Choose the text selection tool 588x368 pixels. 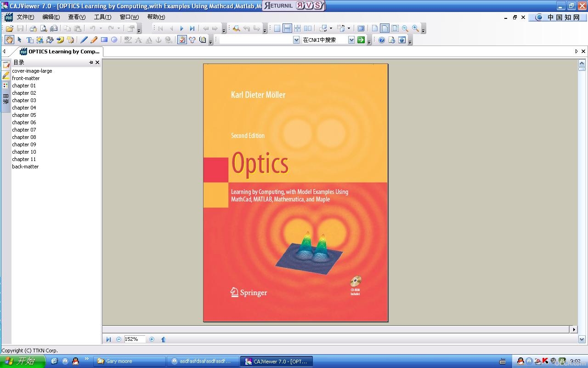(x=30, y=40)
